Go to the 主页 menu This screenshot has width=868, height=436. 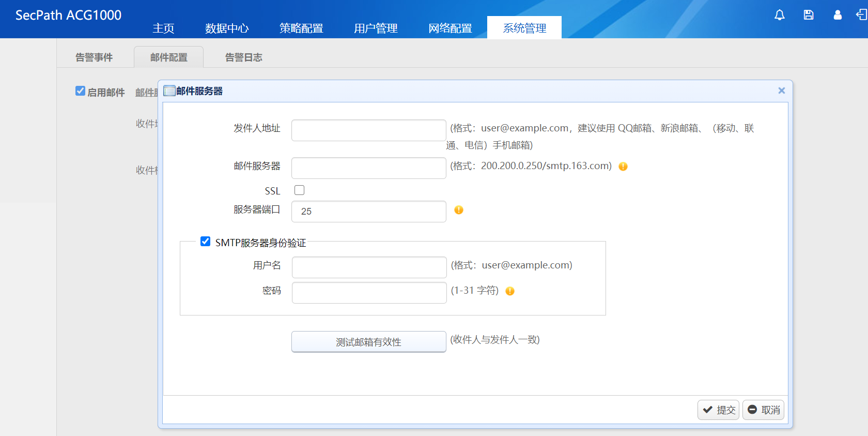pyautogui.click(x=163, y=28)
